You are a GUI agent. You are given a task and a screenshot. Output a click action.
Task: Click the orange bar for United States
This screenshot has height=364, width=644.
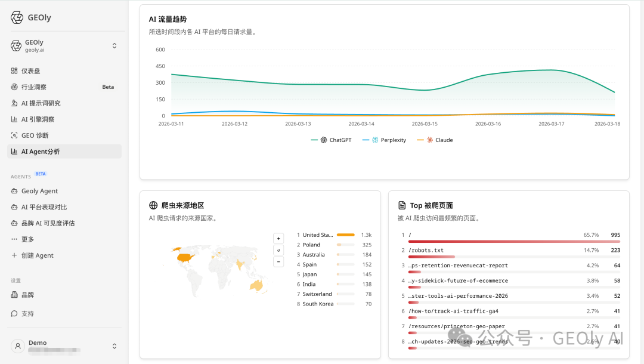346,235
